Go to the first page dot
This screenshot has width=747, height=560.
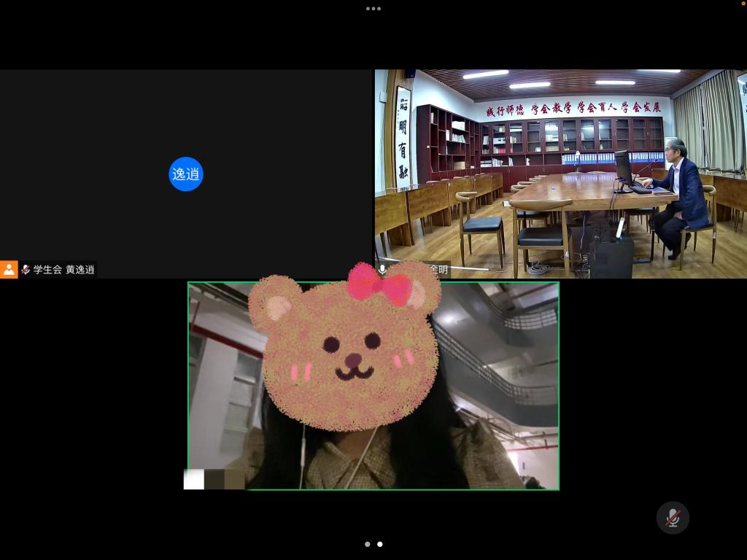pos(367,544)
